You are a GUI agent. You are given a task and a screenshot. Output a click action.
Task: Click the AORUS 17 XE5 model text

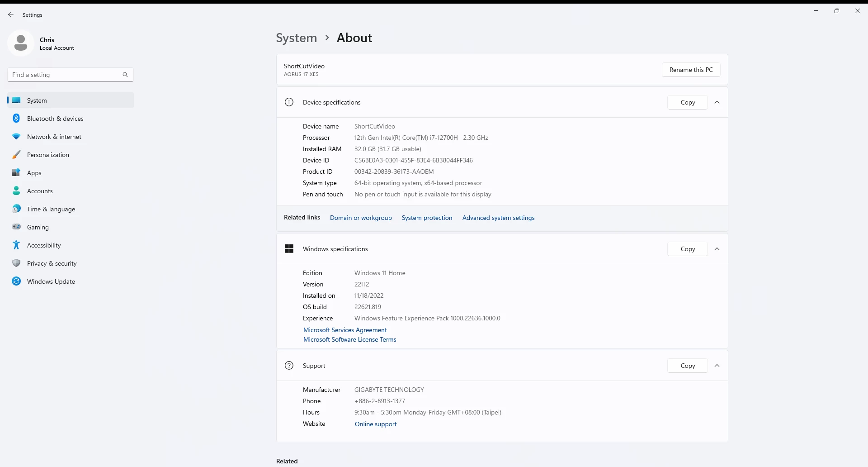tap(301, 74)
